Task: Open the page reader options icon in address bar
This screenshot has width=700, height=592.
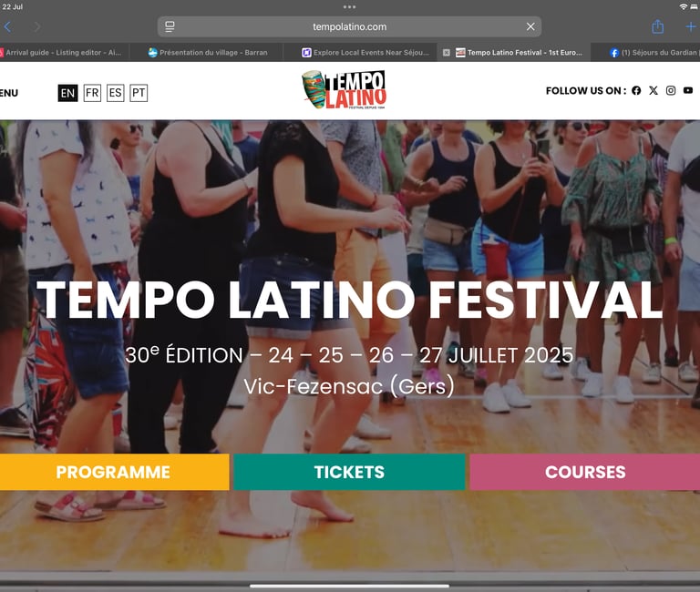Action: pos(170,26)
